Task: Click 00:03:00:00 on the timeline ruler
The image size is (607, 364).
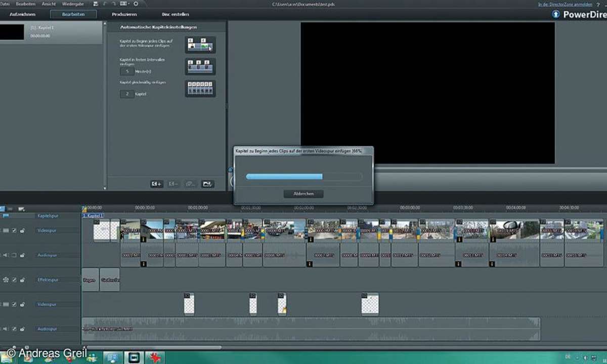Action: point(410,207)
